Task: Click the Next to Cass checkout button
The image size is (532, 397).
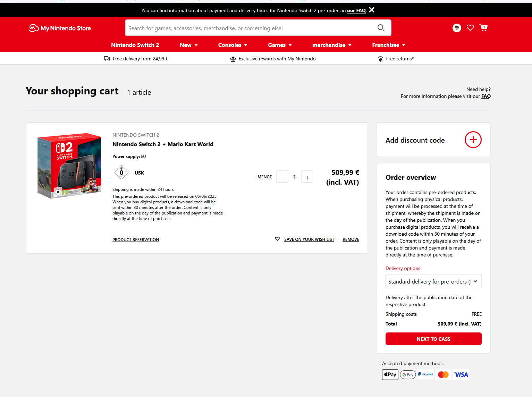Action: (433, 339)
